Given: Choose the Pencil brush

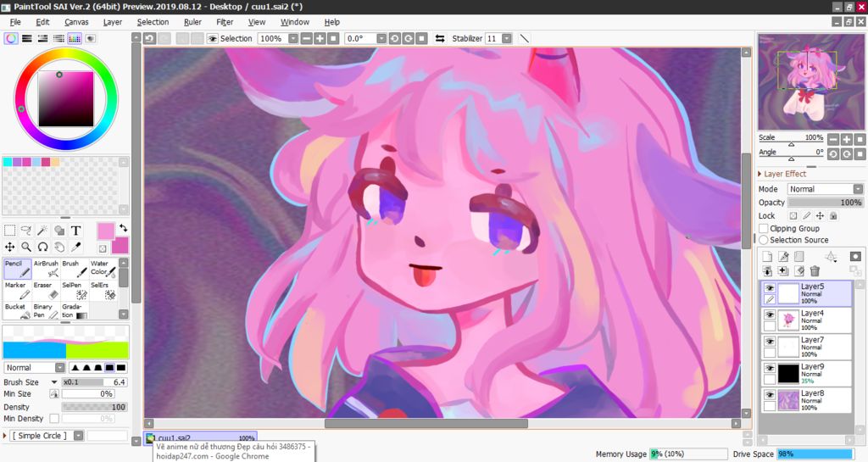Looking at the screenshot, I should point(18,269).
